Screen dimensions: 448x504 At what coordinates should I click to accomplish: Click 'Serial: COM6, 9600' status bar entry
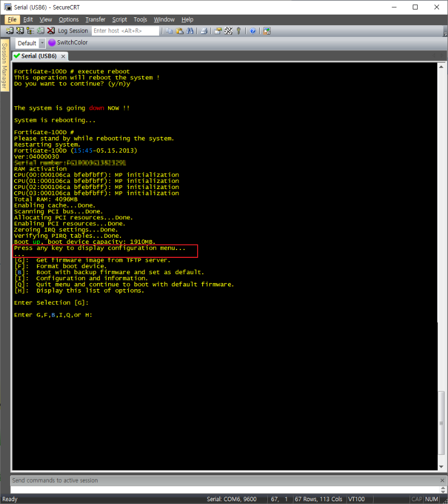pos(231,499)
